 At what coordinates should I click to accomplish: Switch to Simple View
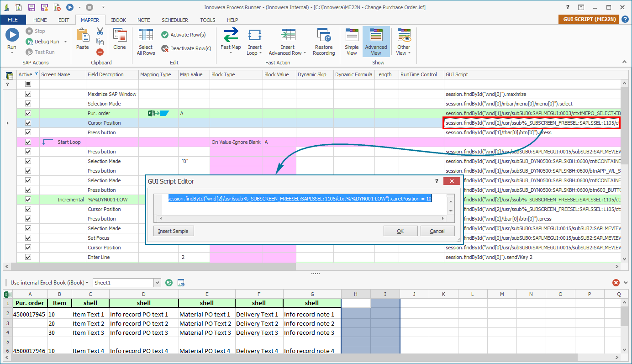[x=352, y=41]
